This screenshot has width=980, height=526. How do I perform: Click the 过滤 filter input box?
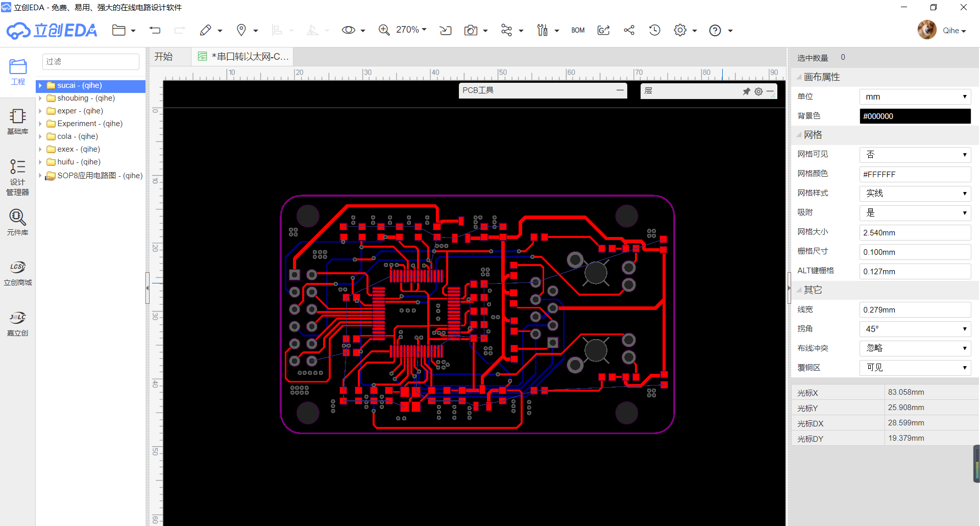point(90,62)
